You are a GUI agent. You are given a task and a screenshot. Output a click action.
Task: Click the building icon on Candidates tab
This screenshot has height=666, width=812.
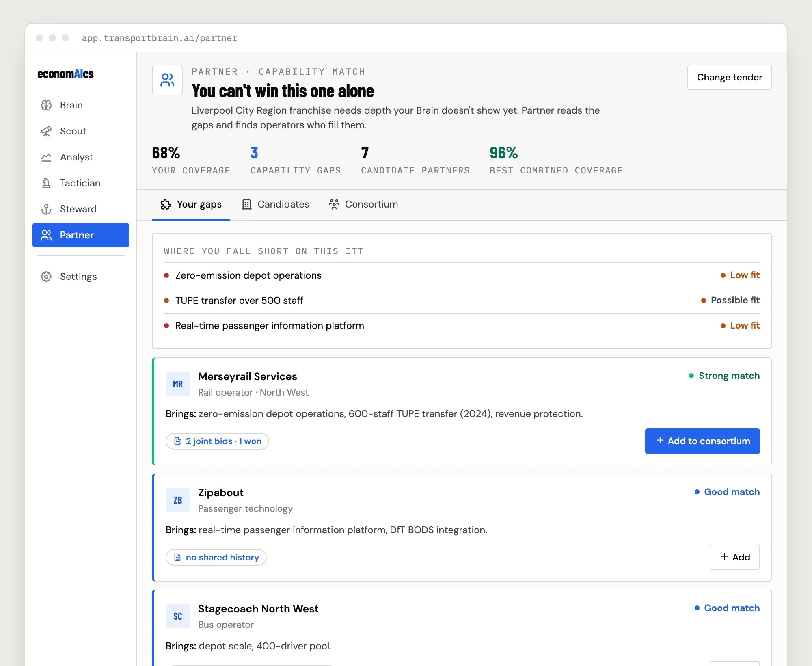click(246, 204)
